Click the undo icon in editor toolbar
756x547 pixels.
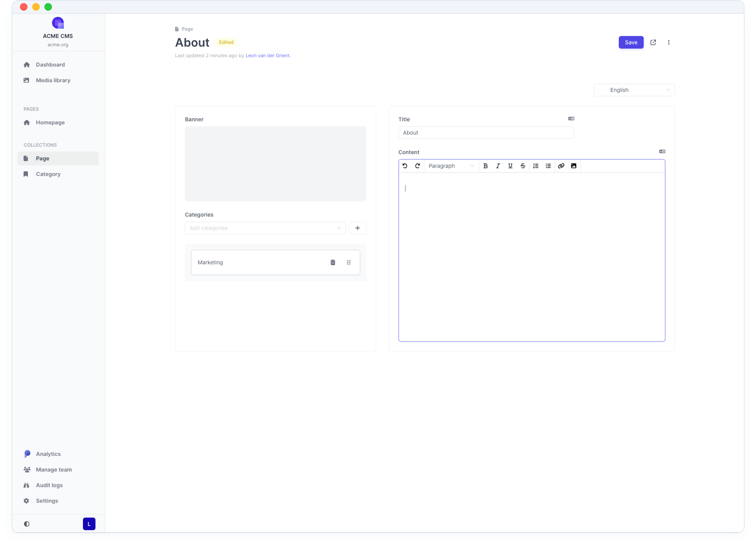click(x=405, y=166)
